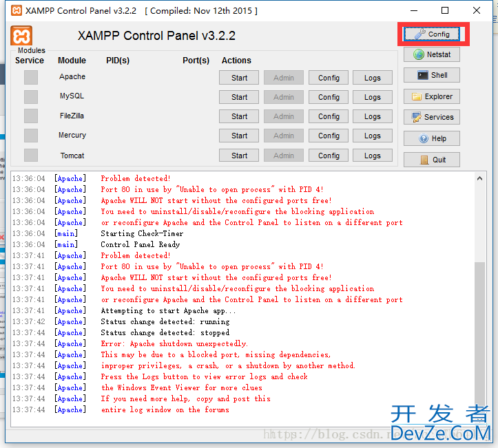
Task: Open the FileZilla Config dropdown button
Action: (x=329, y=116)
